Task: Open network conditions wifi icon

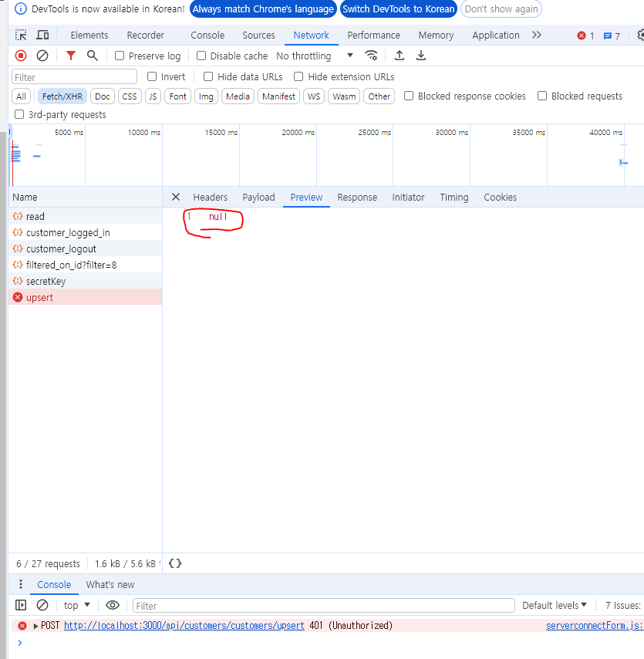Action: (372, 56)
